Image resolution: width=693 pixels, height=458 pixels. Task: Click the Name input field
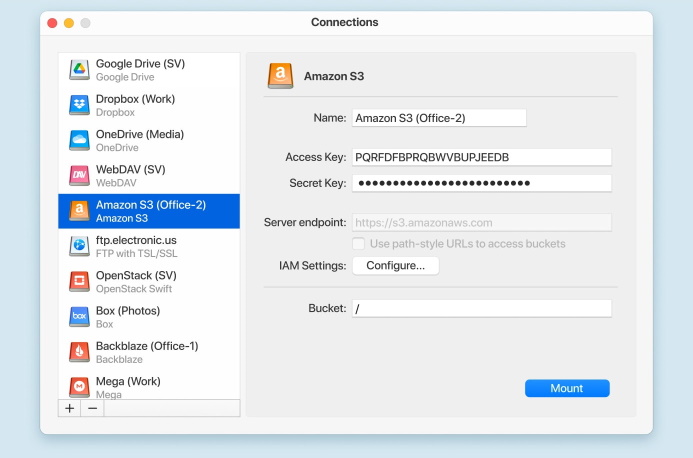[x=439, y=118]
